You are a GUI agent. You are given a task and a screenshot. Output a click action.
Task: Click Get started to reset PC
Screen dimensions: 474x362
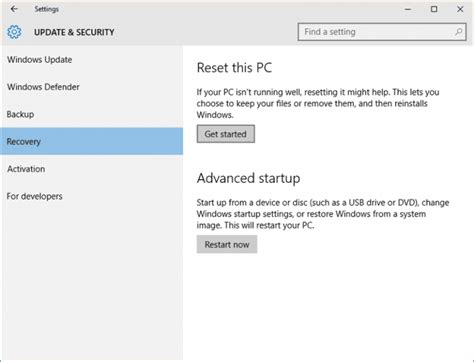click(x=226, y=134)
